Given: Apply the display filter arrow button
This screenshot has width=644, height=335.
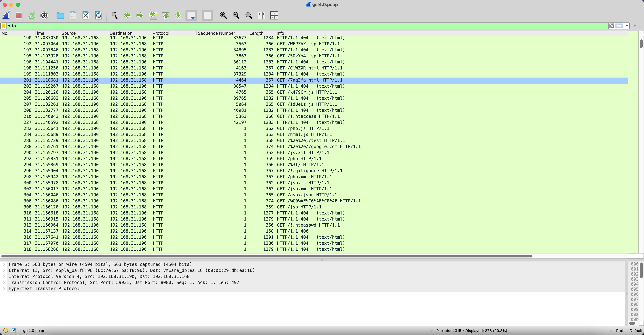Looking at the screenshot, I should pyautogui.click(x=619, y=26).
